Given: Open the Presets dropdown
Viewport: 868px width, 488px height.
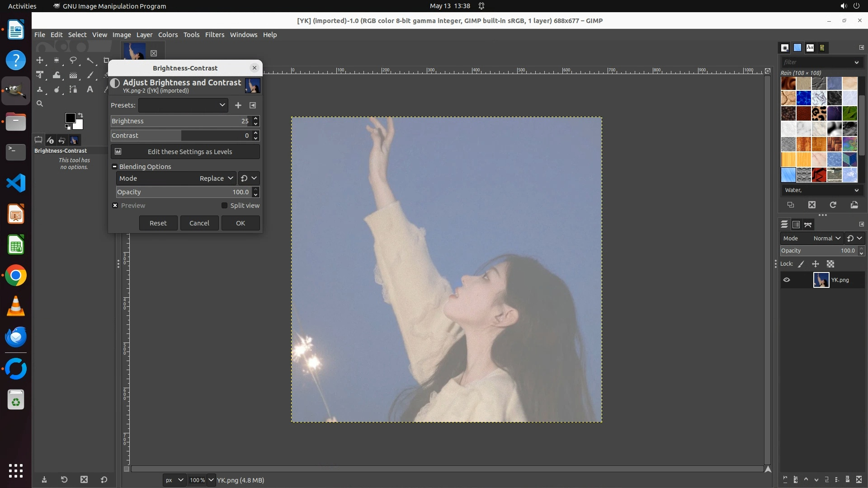Looking at the screenshot, I should tap(183, 105).
